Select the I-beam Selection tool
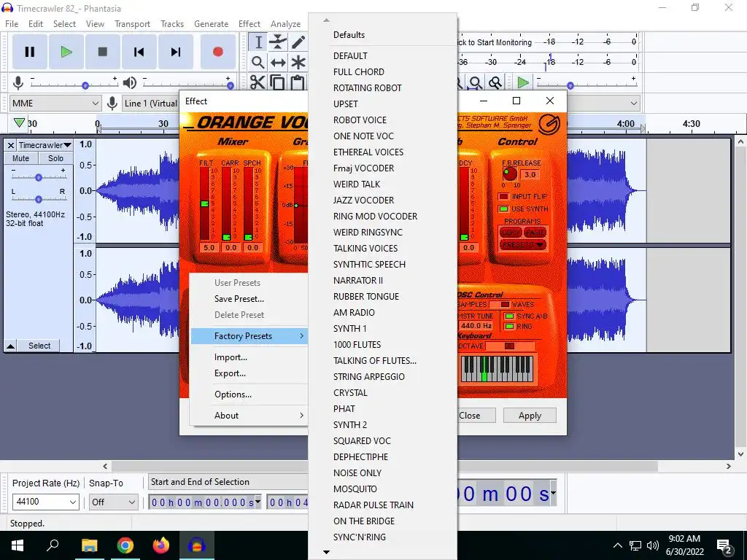 (x=258, y=42)
